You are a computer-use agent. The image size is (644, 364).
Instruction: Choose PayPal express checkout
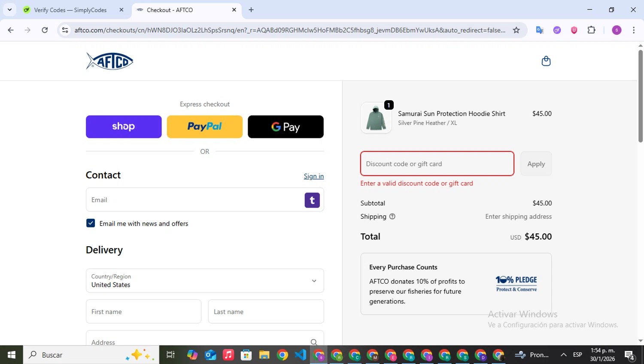204,127
